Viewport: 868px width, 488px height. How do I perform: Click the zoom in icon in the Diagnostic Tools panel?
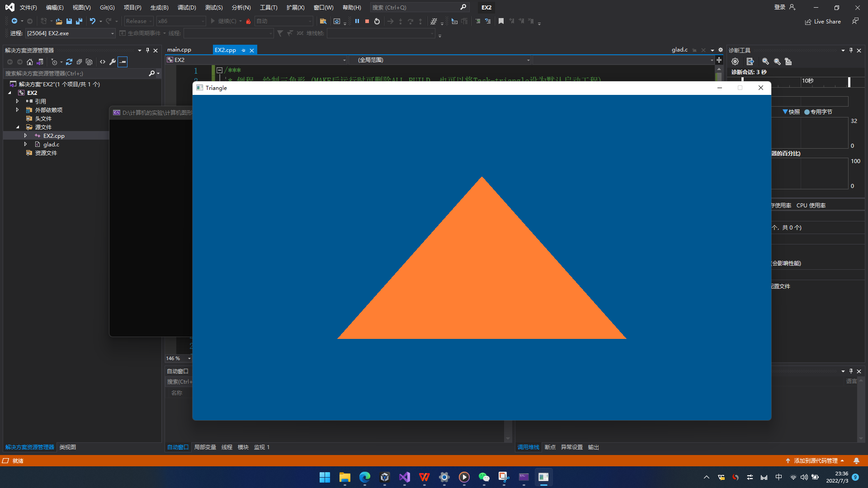click(x=765, y=61)
